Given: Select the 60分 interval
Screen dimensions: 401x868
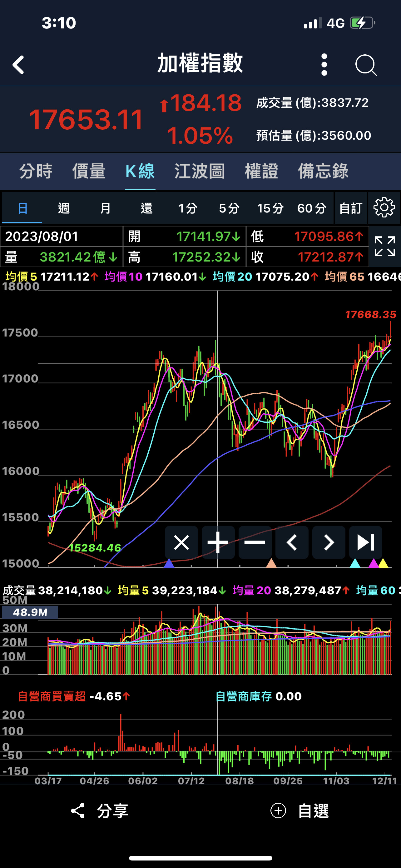Looking at the screenshot, I should click(x=312, y=208).
